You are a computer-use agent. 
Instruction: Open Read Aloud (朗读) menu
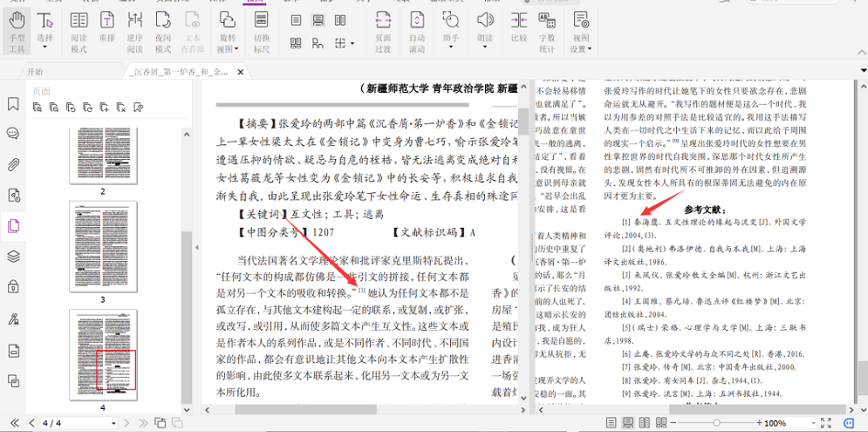(x=485, y=31)
